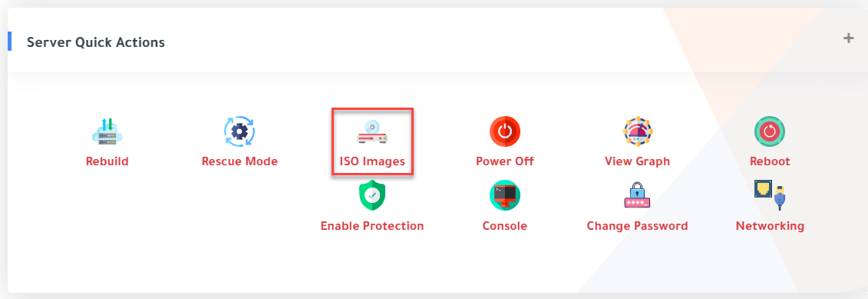Click the Rebuild server icon
This screenshot has height=299, width=868.
[x=107, y=131]
